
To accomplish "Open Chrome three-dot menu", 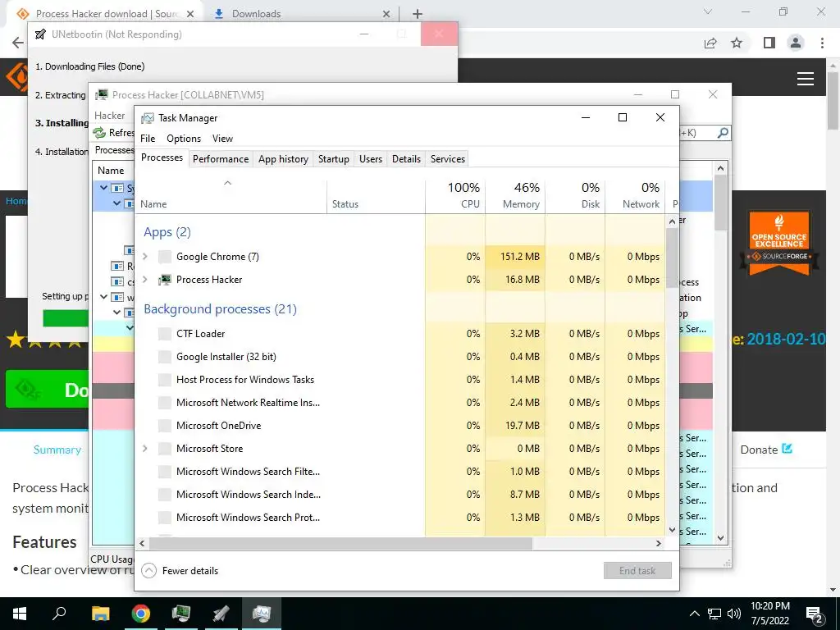I will (822, 43).
